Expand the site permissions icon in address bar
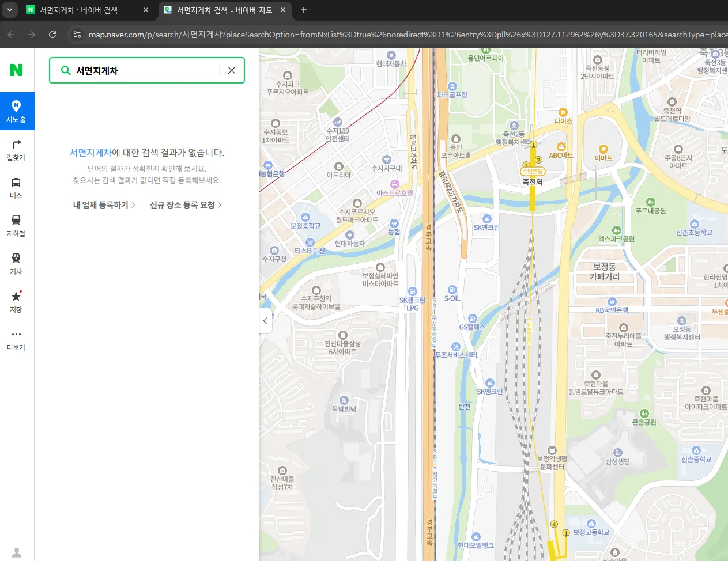The height and width of the screenshot is (561, 728). (x=77, y=35)
